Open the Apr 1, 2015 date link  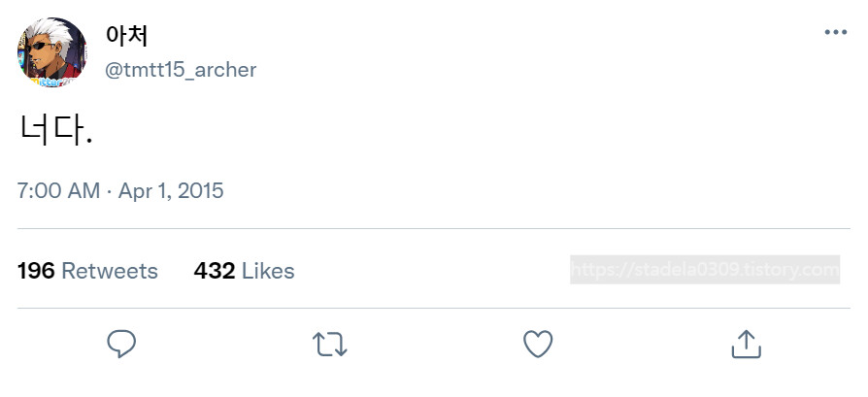coord(171,190)
